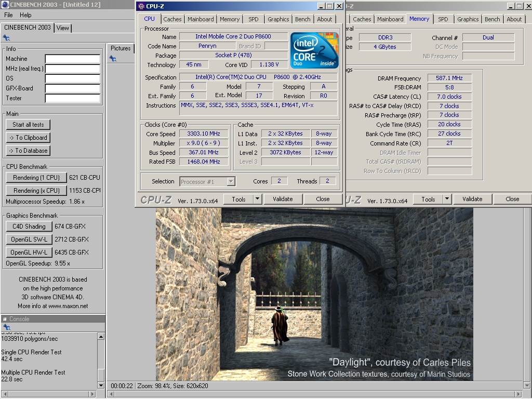The width and height of the screenshot is (532, 399).
Task: Minimize the front CPU-Z window
Action: [x=321, y=6]
